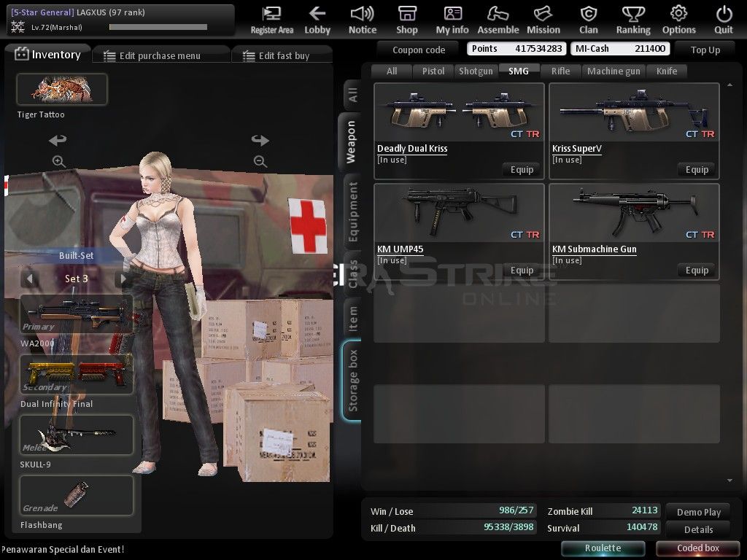
Task: Open the Shop
Action: pyautogui.click(x=407, y=20)
